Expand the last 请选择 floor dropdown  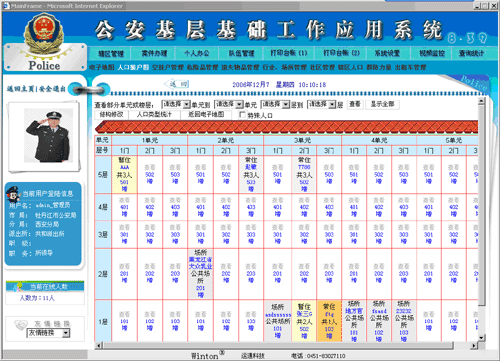pos(322,104)
